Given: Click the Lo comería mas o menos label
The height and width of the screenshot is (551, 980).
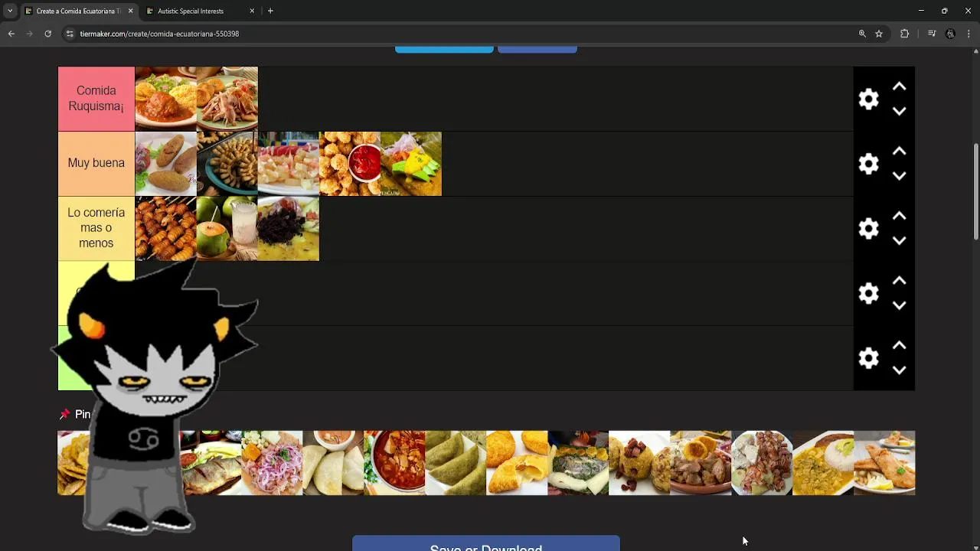Looking at the screenshot, I should coord(96,228).
